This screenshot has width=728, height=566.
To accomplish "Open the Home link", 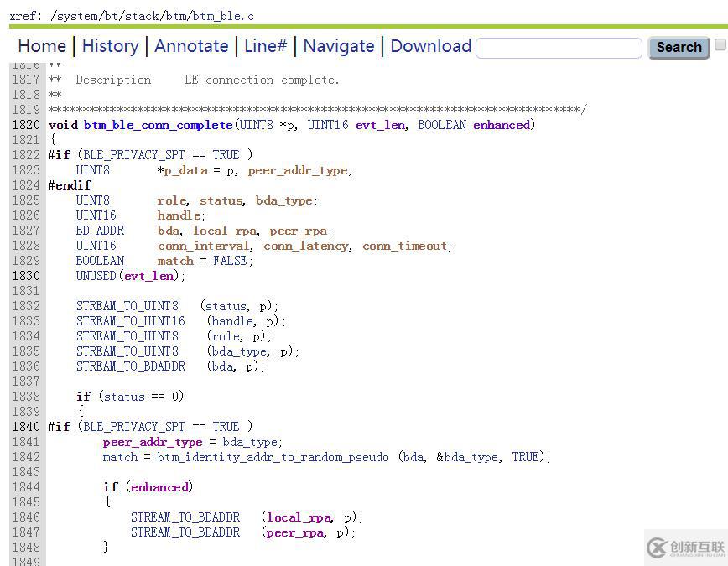I will [42, 46].
